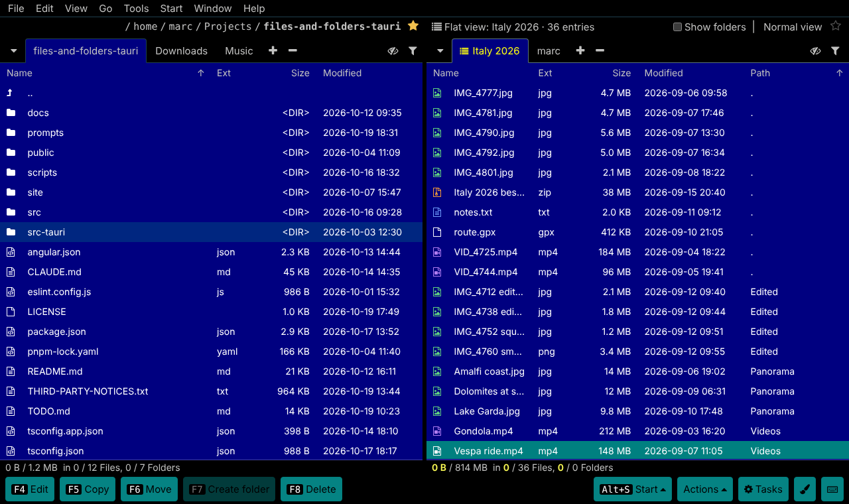
Task: Switch to the Downloads tab
Action: point(181,51)
